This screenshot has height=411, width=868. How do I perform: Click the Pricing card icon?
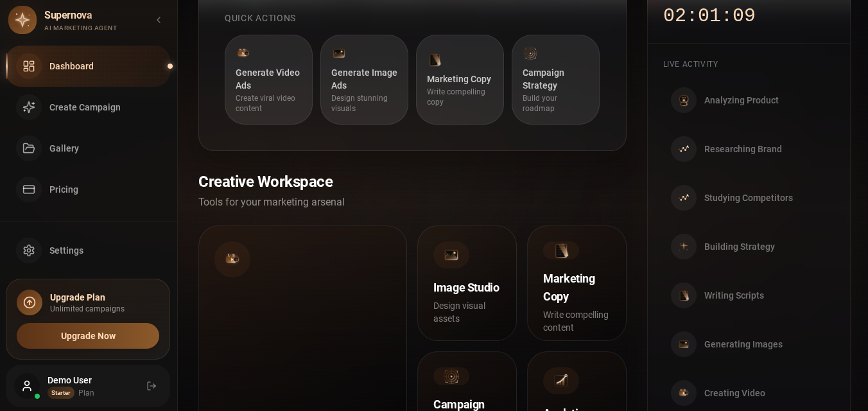tap(29, 189)
